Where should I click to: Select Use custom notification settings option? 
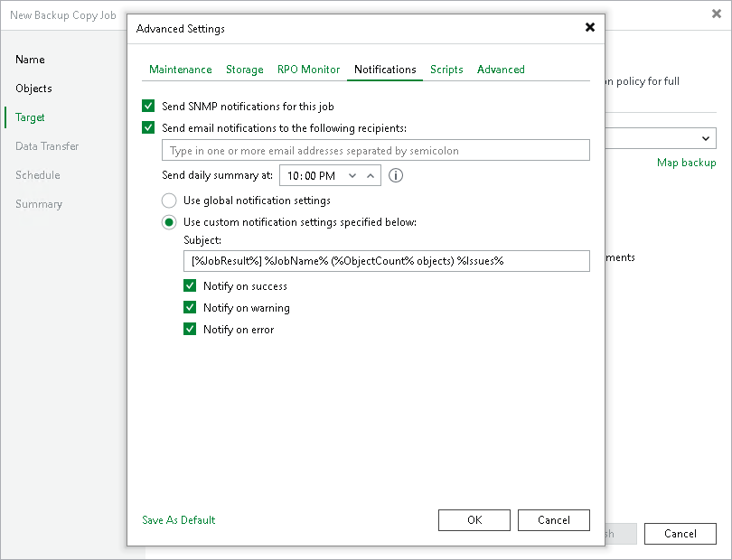coord(169,222)
